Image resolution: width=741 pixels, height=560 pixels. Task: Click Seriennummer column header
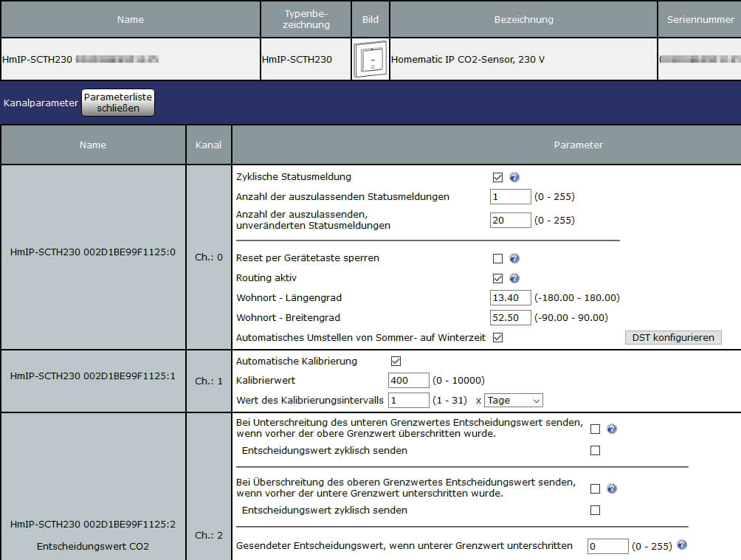click(x=700, y=19)
